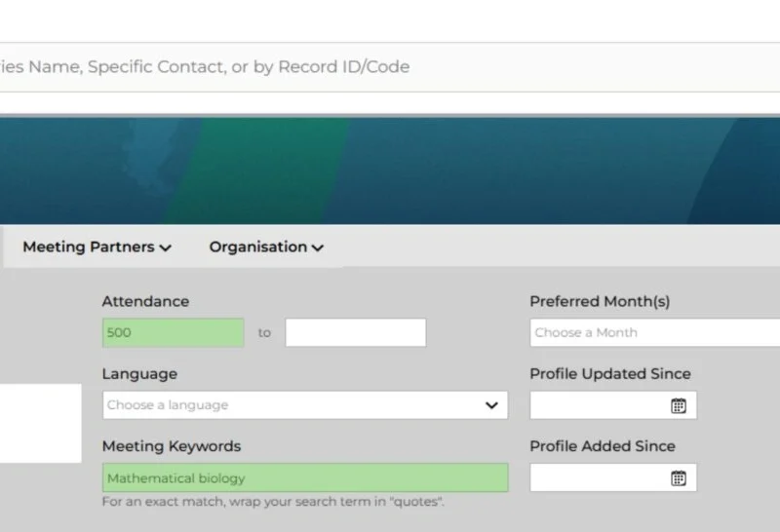
Task: Focus the Profile Added Since date field
Action: [x=613, y=477]
